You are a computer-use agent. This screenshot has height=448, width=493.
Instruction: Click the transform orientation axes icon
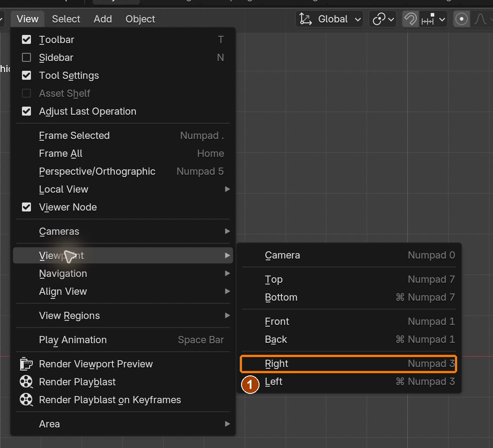click(x=305, y=19)
